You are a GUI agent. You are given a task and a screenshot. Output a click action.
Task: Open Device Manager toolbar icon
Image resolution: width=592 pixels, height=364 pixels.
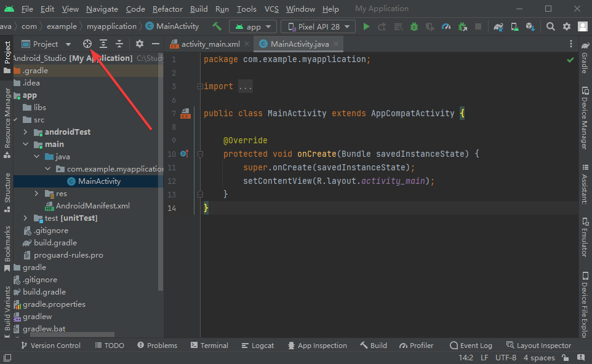click(x=514, y=27)
